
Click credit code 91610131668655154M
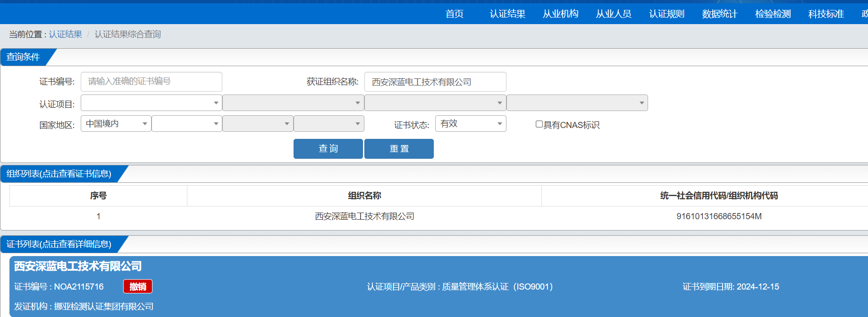(719, 216)
